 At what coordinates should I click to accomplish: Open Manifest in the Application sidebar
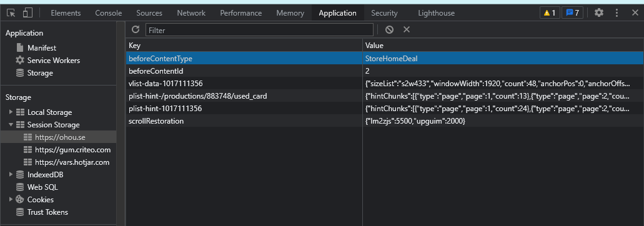[41, 48]
